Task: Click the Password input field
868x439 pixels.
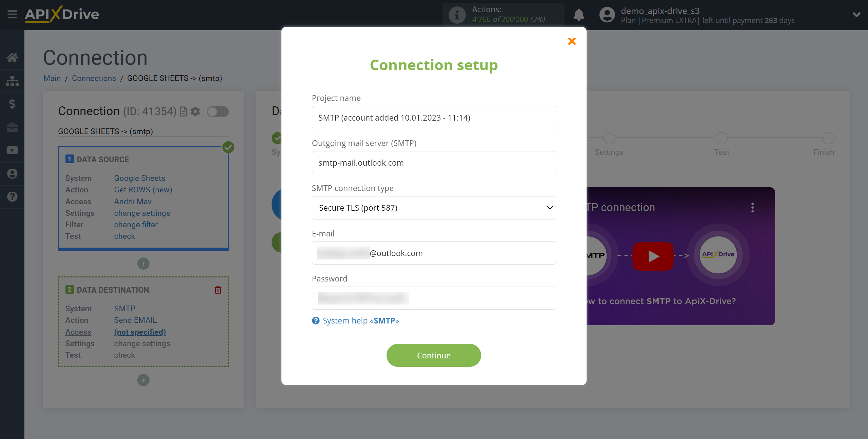Action: click(x=434, y=298)
